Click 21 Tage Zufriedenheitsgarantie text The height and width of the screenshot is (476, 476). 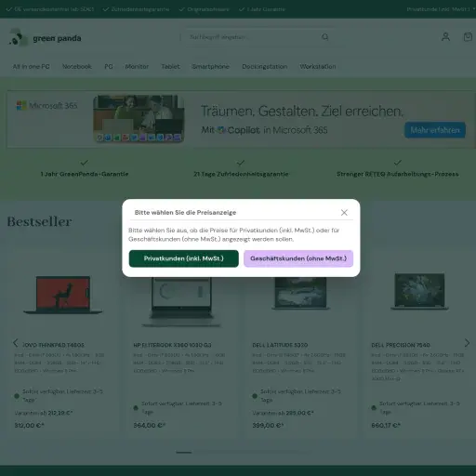click(x=241, y=174)
